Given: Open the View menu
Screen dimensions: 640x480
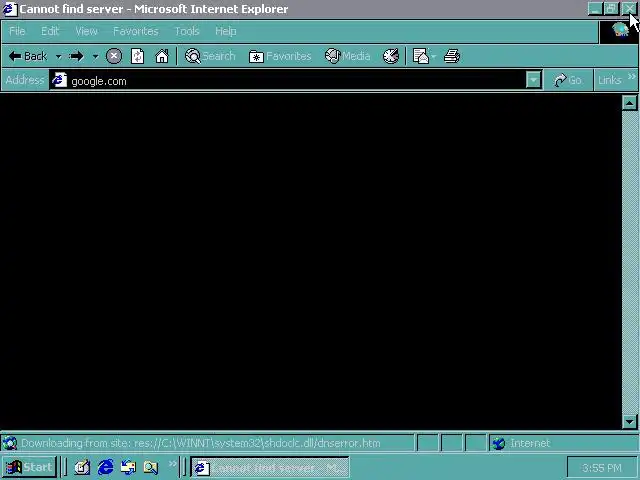Looking at the screenshot, I should pyautogui.click(x=87, y=31).
